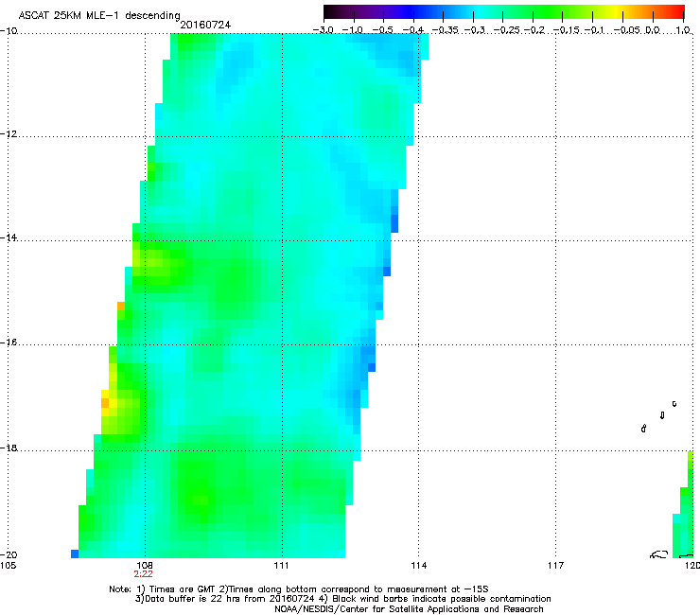
Task: Select the -0.2 color scale label
Action: (534, 30)
